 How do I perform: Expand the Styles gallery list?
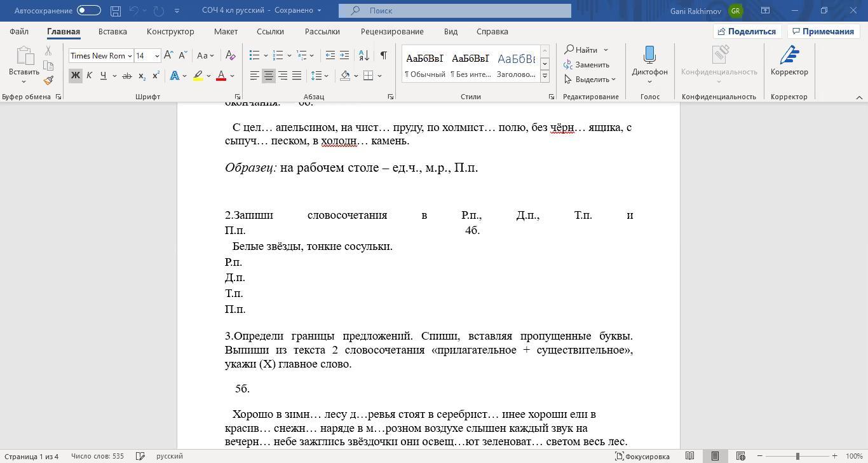click(x=545, y=76)
